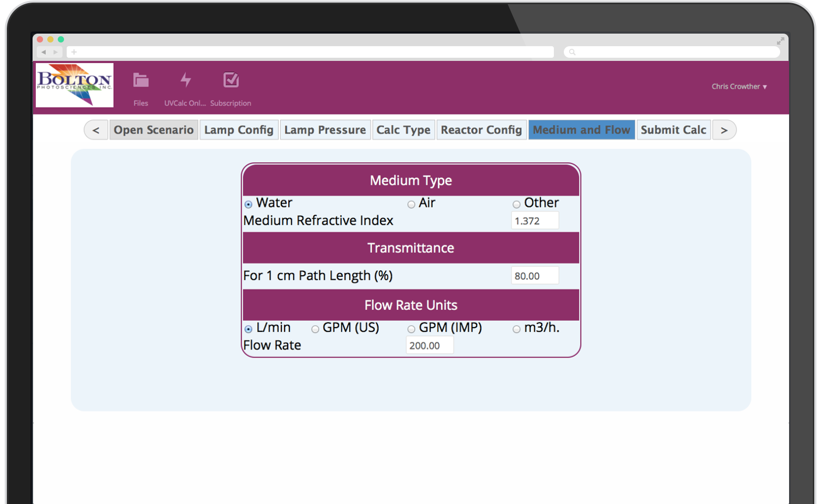
Task: Choose the Other medium type option
Action: point(517,204)
